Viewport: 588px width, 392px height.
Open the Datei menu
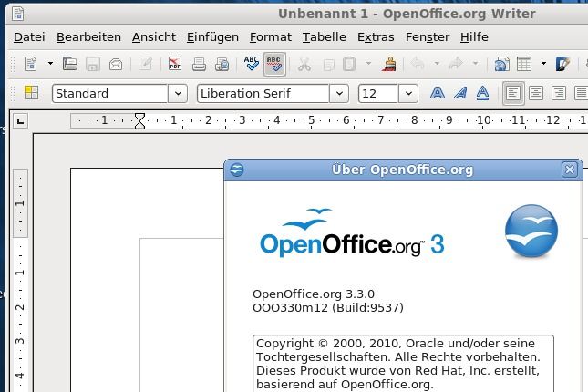(x=29, y=37)
